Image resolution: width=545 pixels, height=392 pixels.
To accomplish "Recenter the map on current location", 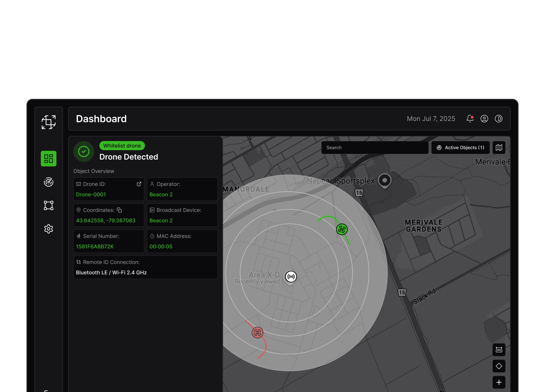I will coord(499,366).
